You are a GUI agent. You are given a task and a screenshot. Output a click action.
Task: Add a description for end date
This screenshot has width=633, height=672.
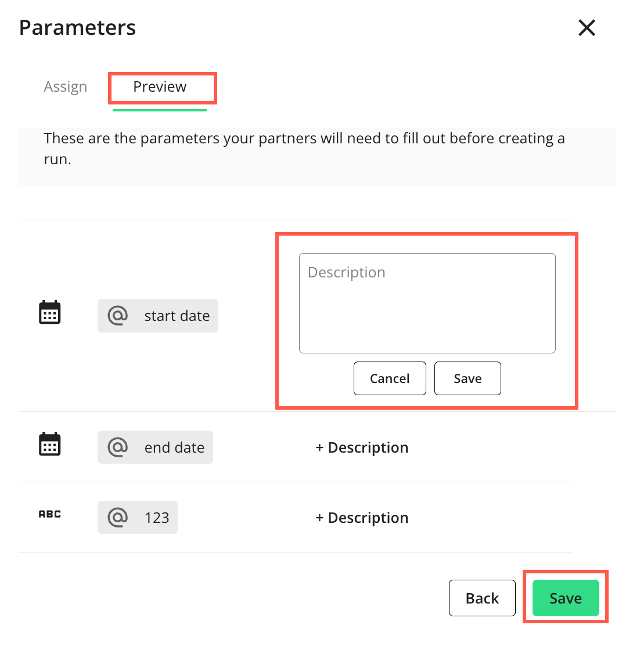tap(362, 447)
